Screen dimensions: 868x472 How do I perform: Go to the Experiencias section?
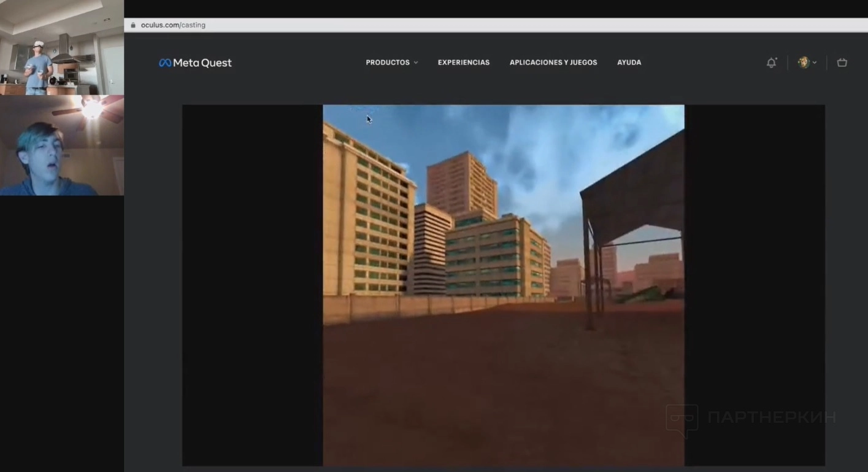[463, 63]
